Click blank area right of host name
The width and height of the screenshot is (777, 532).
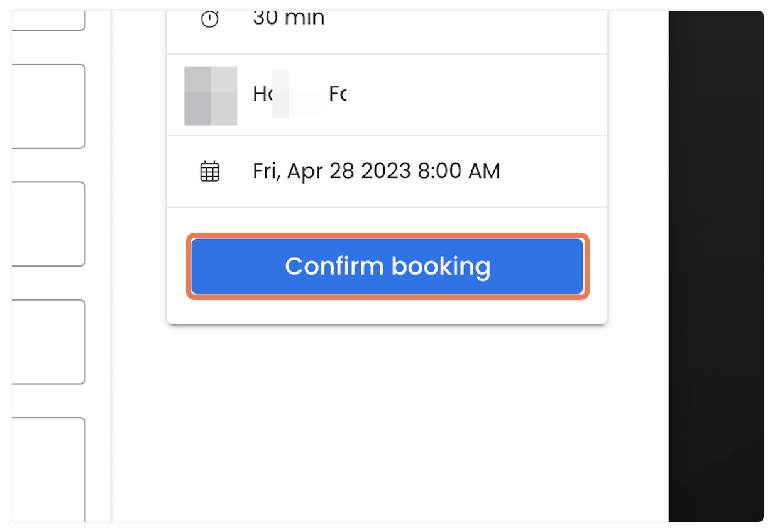(x=477, y=95)
